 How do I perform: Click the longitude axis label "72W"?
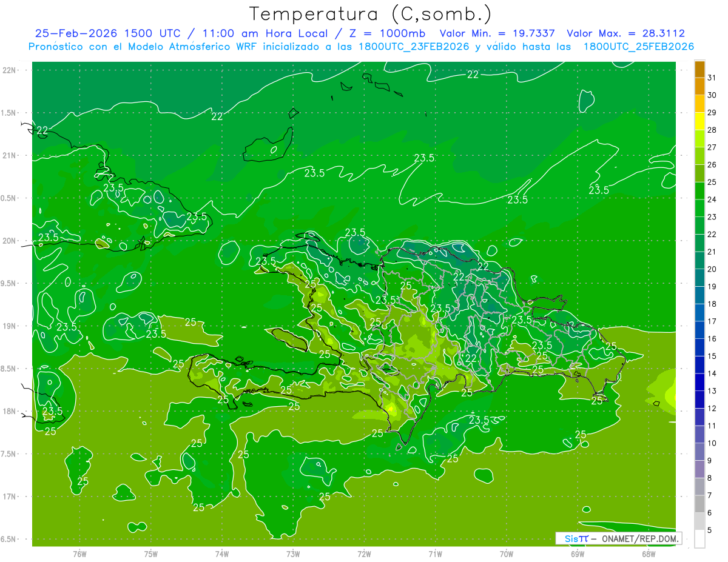pos(364,554)
